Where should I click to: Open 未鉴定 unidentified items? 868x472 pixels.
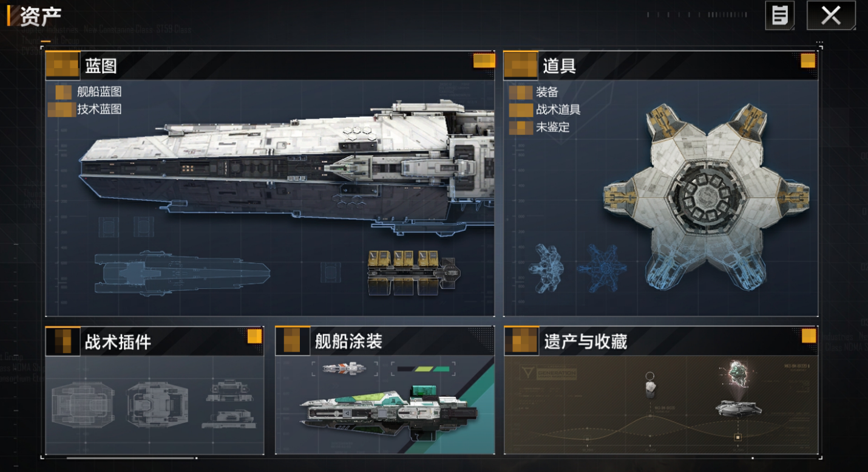552,128
